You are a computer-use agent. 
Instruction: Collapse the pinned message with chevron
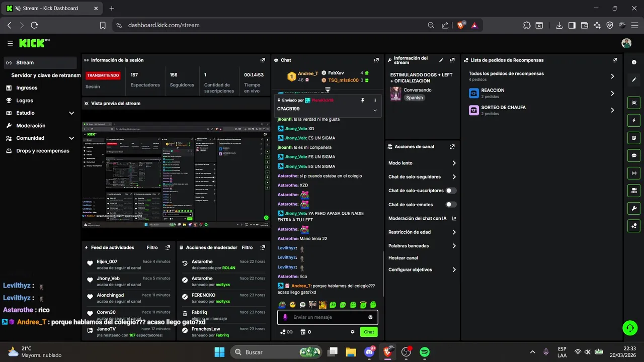(x=375, y=110)
